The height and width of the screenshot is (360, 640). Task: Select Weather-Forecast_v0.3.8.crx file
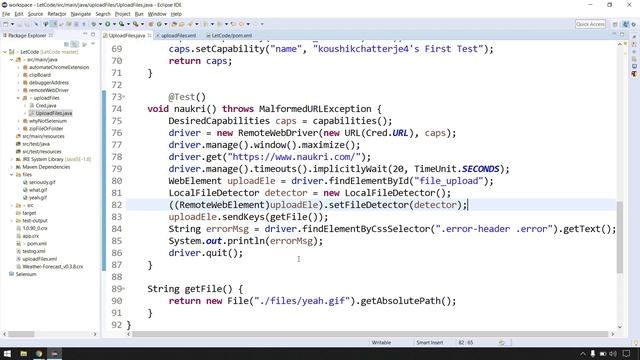(53, 267)
